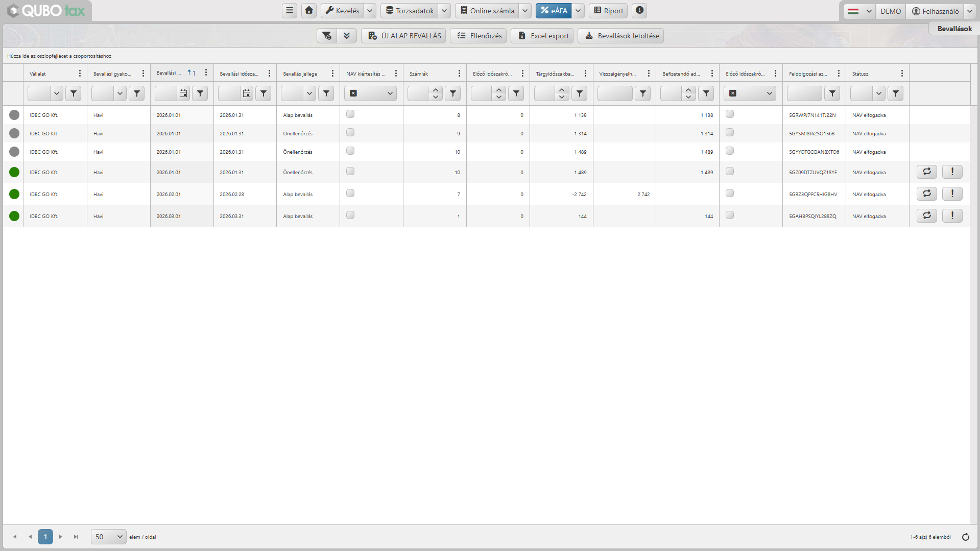Image resolution: width=980 pixels, height=551 pixels.
Task: Clear filters using the funnel icon
Action: click(327, 36)
